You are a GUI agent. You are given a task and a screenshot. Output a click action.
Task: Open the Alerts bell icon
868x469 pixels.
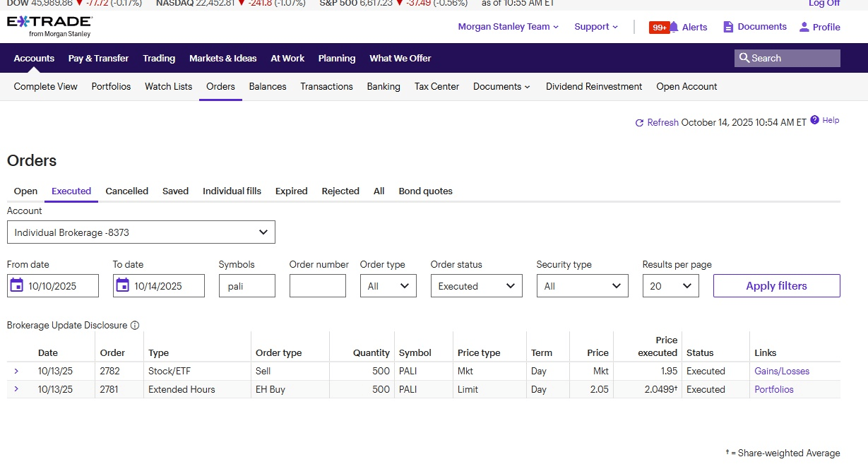pyautogui.click(x=674, y=27)
